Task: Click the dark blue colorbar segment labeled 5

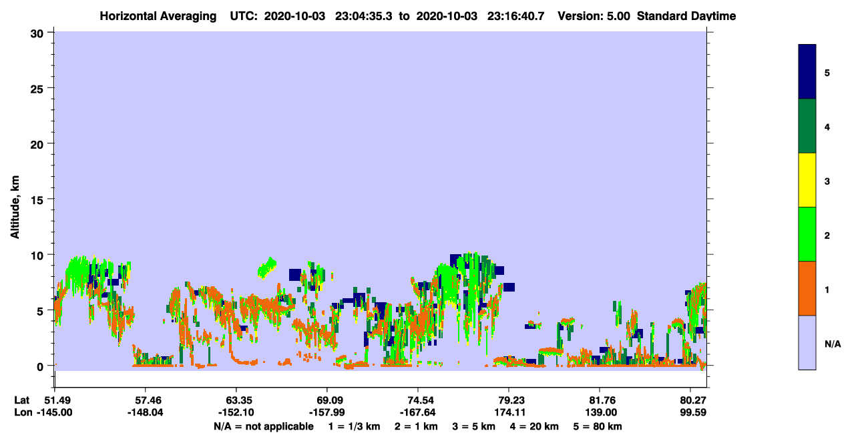Action: click(x=807, y=72)
